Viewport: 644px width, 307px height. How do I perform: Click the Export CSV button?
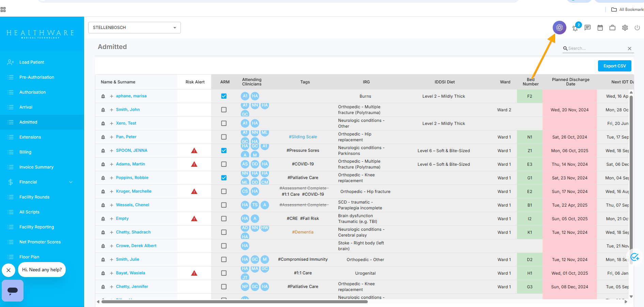click(x=614, y=66)
